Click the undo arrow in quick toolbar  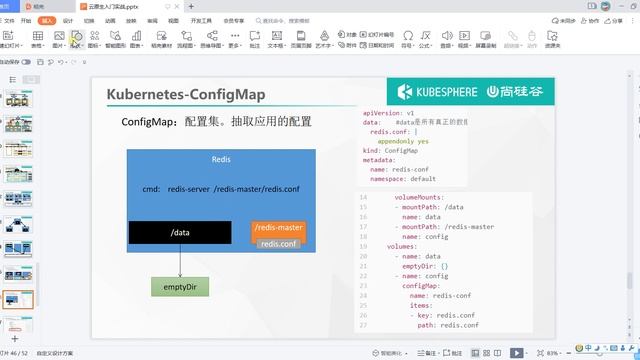[60, 62]
